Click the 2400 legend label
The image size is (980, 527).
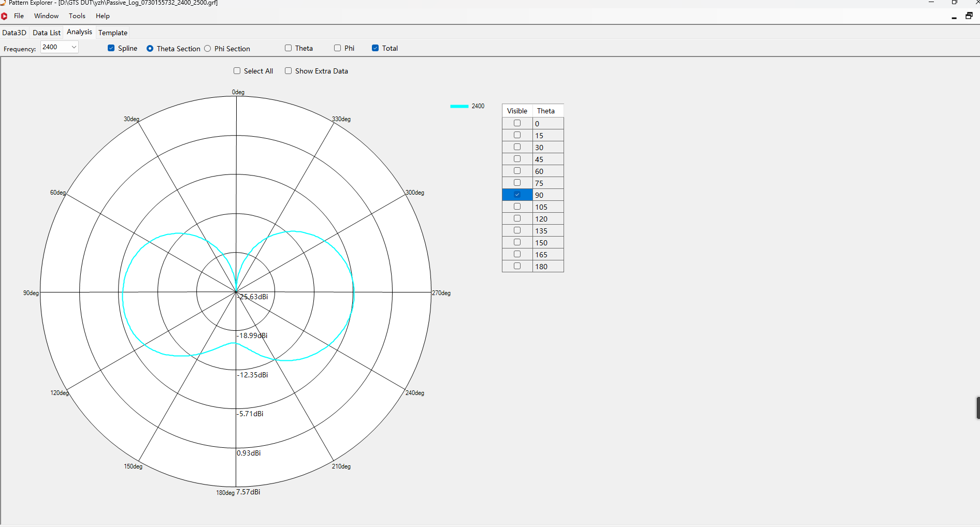[478, 106]
